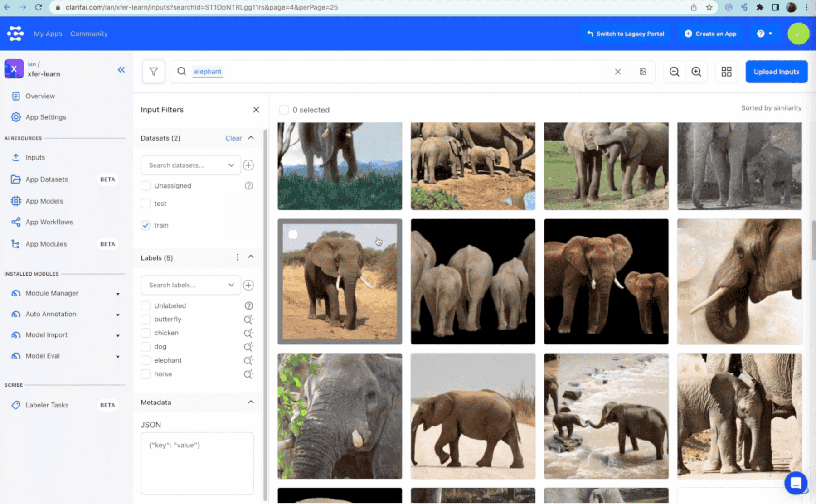Image resolution: width=816 pixels, height=504 pixels.
Task: Go to the Community tab
Action: (89, 34)
